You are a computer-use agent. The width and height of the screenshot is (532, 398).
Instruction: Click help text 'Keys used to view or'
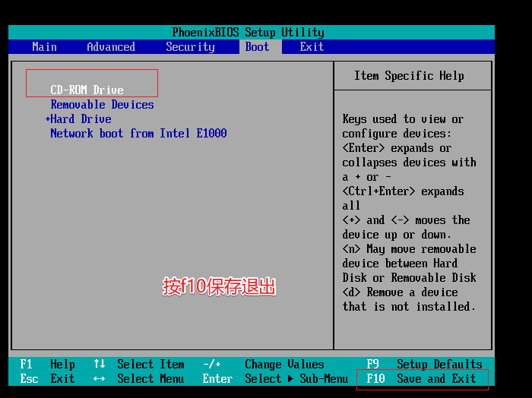tap(403, 119)
